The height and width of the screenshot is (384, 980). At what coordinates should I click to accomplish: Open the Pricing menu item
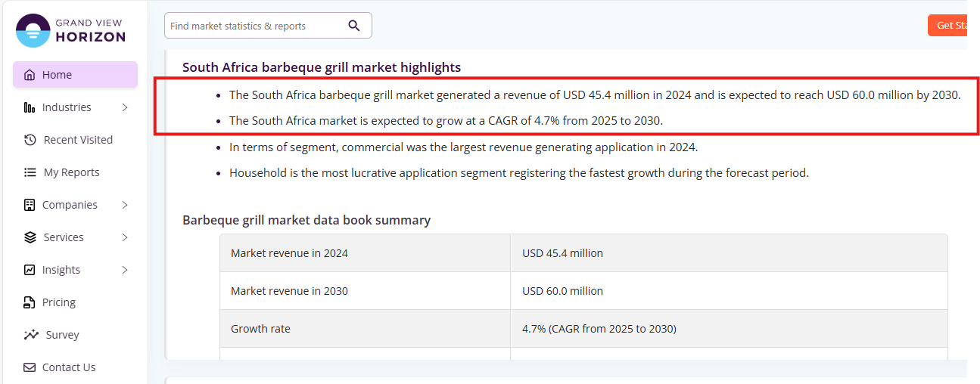point(59,302)
